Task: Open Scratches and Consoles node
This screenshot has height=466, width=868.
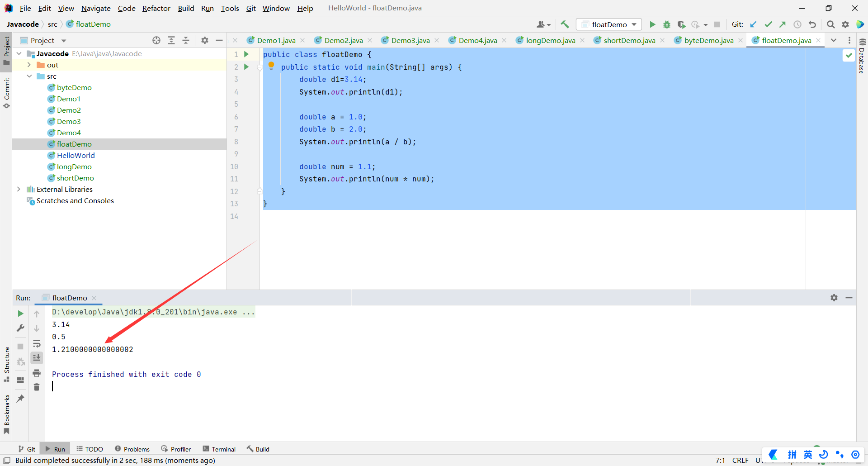Action: point(75,200)
